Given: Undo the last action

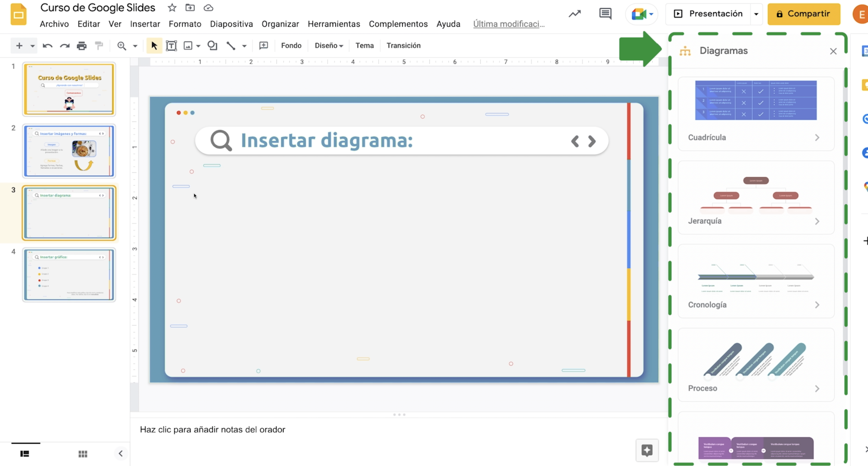Looking at the screenshot, I should pyautogui.click(x=47, y=46).
